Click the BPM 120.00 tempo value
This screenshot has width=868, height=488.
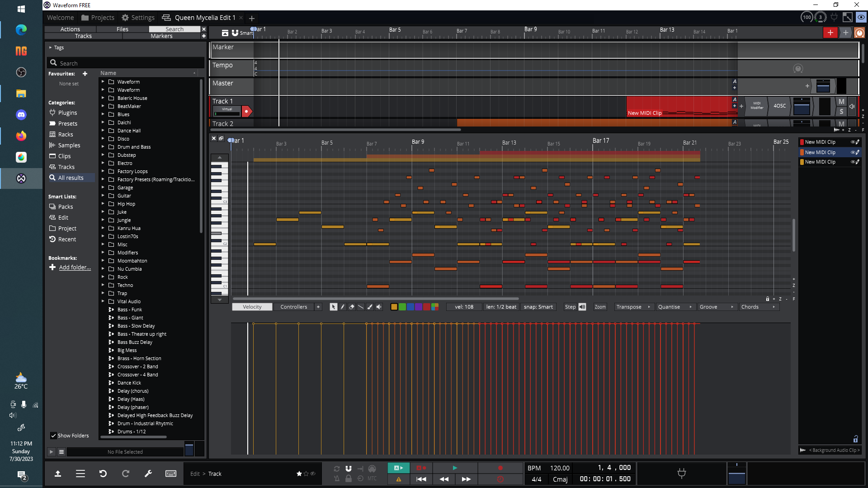click(x=560, y=469)
